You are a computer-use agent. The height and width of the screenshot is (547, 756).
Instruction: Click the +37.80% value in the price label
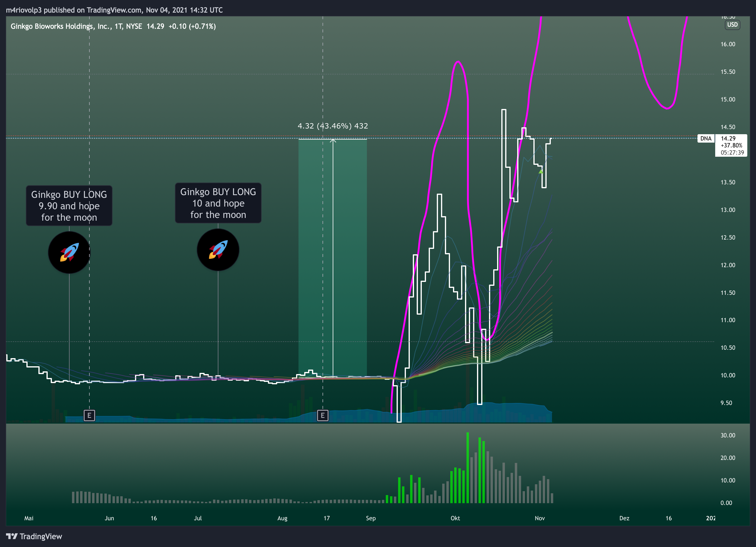pos(732,145)
